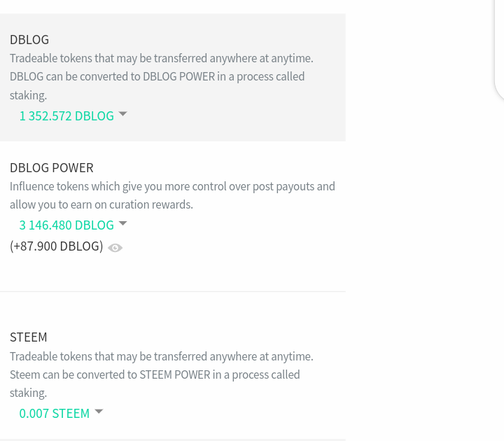Click the 3 146.480 DBLOG power amount
Screen dimensions: 504x441
66,225
